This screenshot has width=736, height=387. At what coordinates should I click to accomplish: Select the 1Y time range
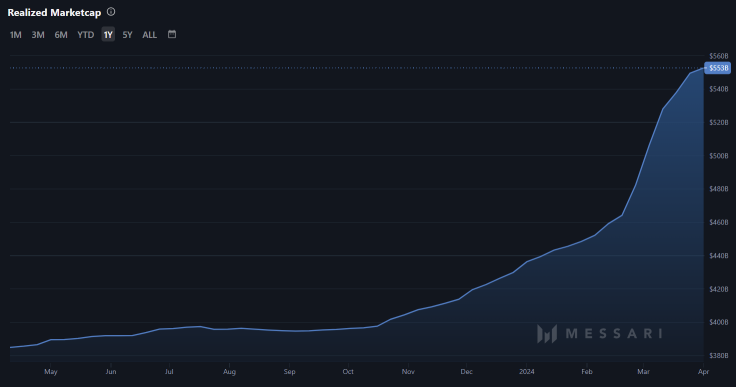108,35
